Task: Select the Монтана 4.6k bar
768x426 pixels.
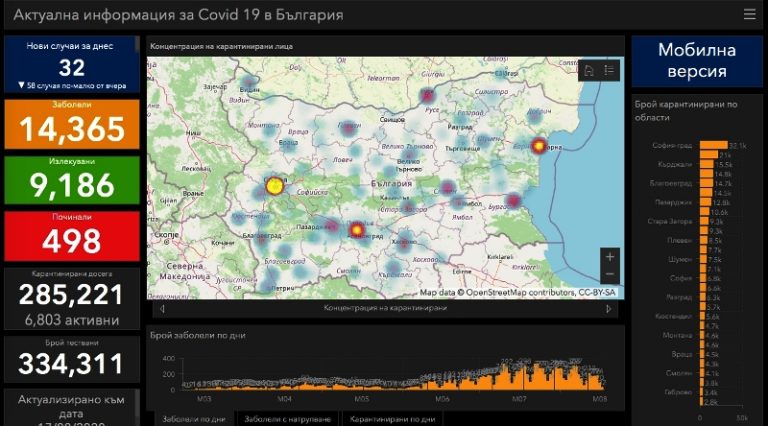Action: [702, 335]
